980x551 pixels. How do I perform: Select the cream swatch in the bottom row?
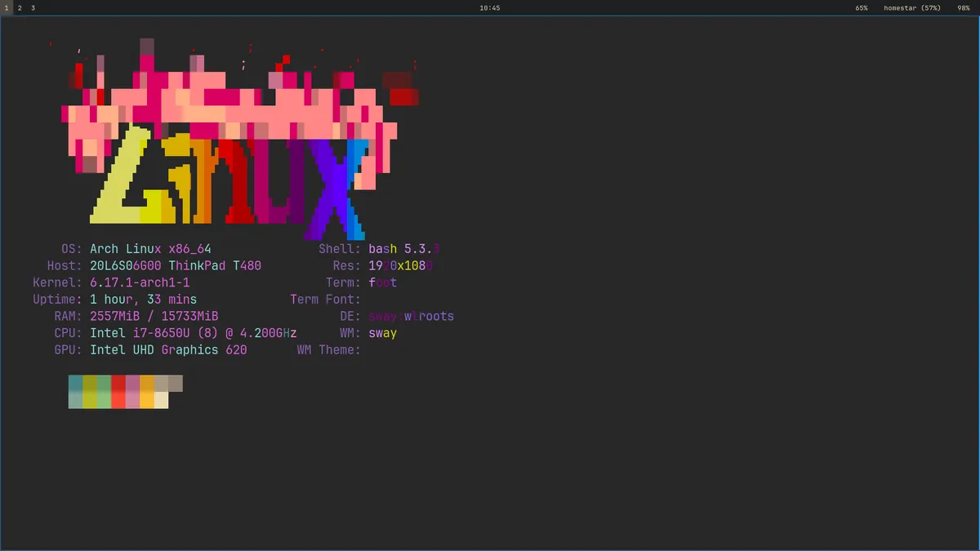click(161, 400)
